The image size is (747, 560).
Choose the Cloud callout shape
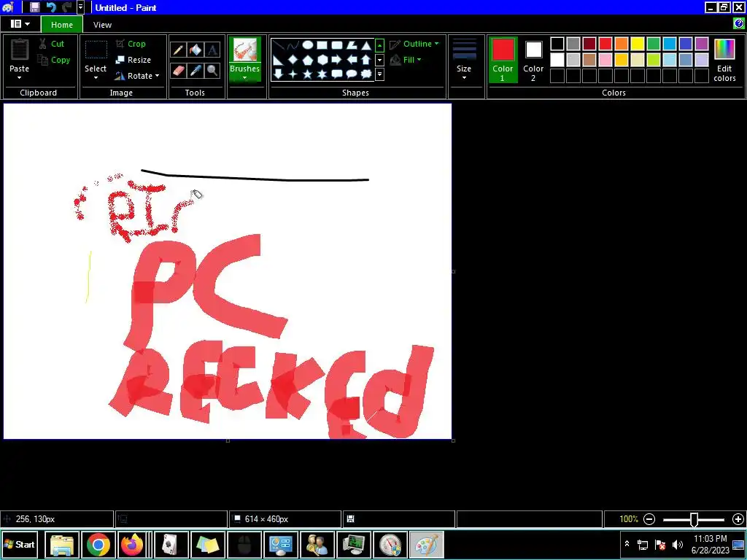[x=366, y=74]
